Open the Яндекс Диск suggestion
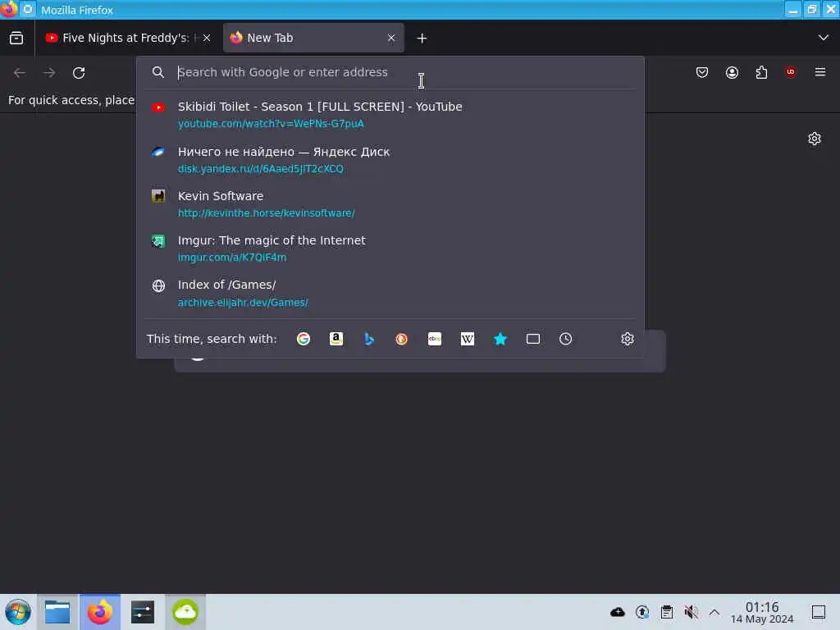 click(390, 160)
